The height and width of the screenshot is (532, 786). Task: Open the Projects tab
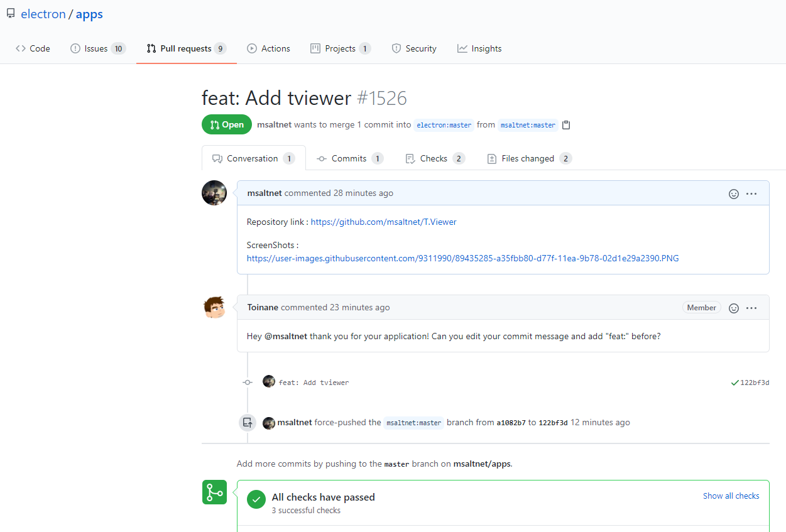click(x=341, y=48)
